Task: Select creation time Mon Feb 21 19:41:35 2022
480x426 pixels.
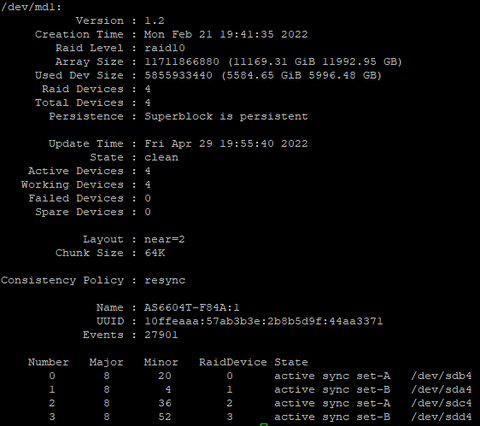Action: (226, 34)
